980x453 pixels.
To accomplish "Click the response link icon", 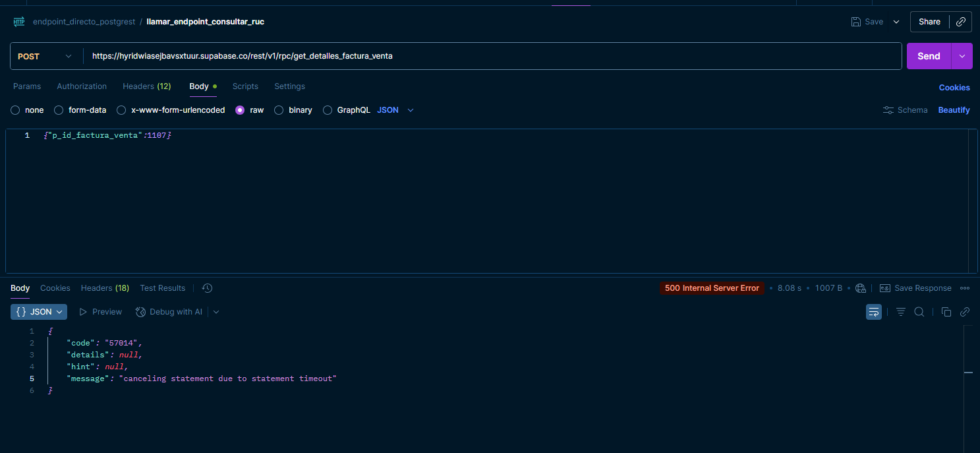I will [965, 312].
